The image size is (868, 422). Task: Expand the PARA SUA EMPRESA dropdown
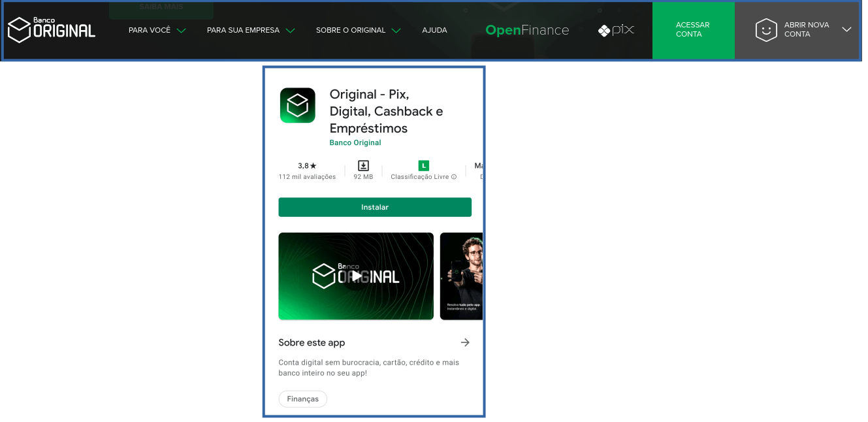250,30
